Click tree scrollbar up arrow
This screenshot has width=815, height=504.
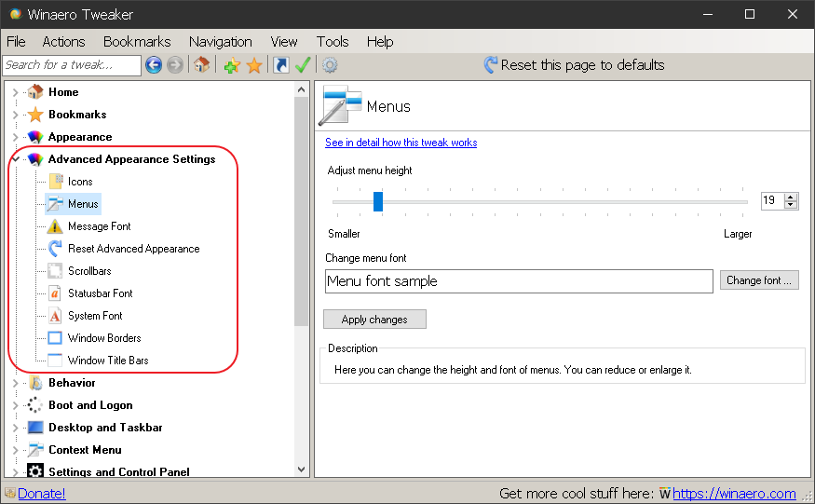pos(302,89)
